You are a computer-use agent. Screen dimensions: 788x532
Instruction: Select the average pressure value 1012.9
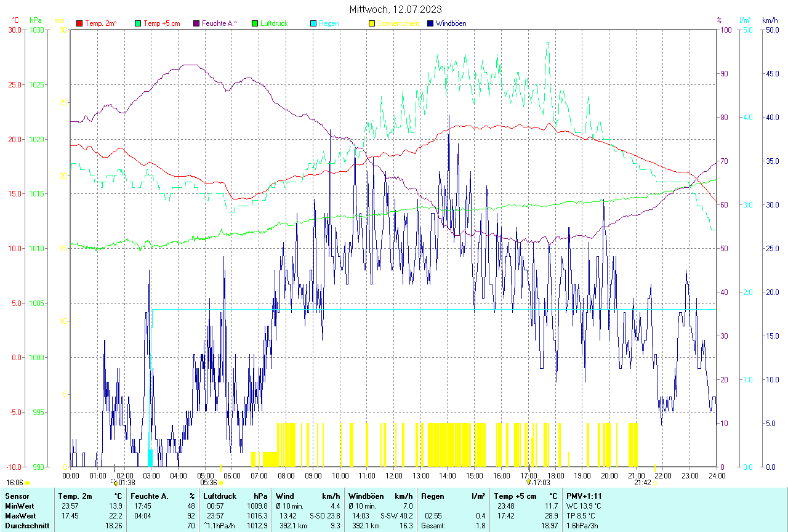tap(257, 526)
